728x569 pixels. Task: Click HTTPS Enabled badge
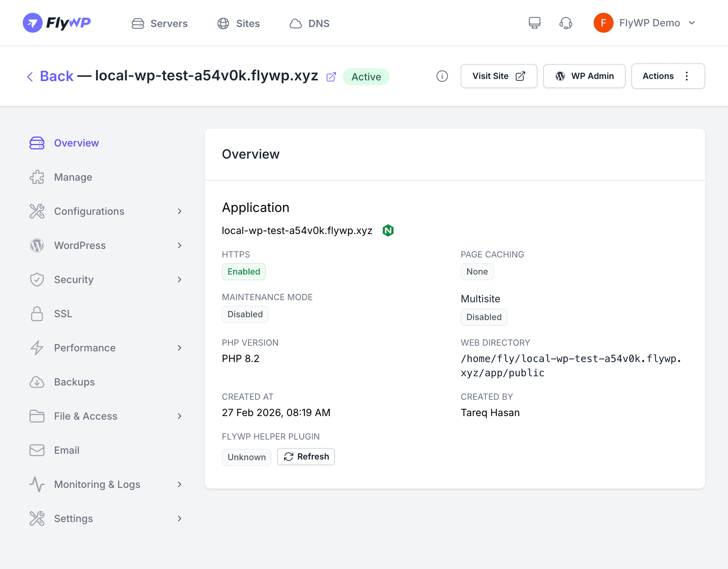244,272
